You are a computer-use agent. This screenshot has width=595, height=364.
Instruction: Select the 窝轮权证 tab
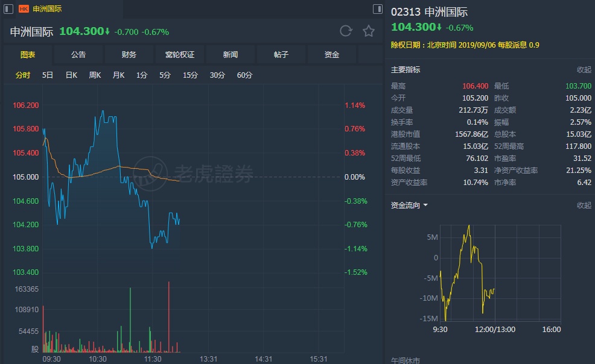click(x=180, y=55)
